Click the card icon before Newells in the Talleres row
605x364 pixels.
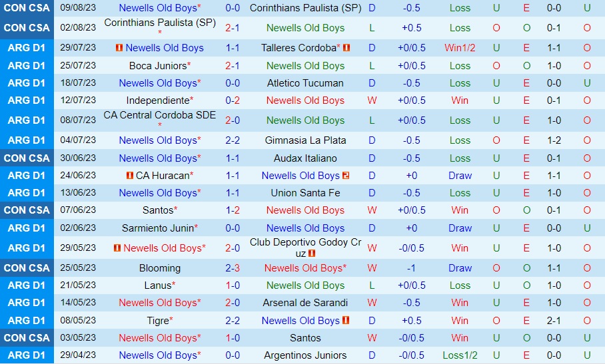119,48
